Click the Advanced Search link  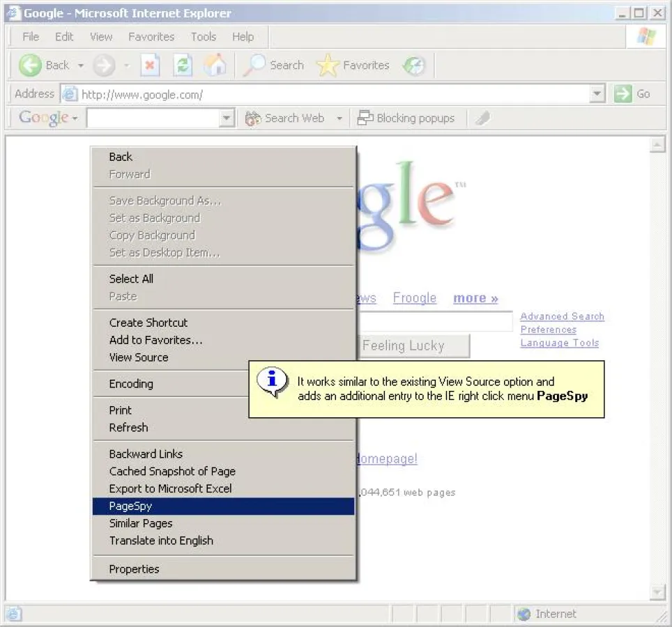(562, 316)
